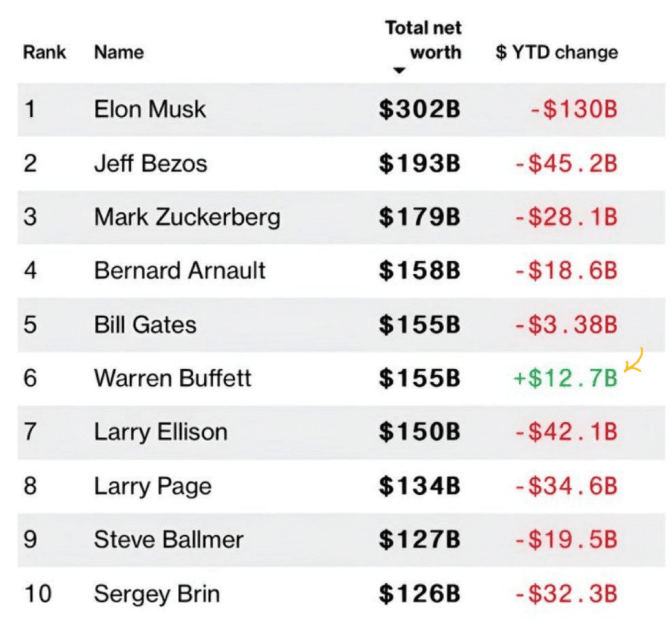Click the sort arrow under Total net worth
Screen dimensions: 672x636
point(399,71)
